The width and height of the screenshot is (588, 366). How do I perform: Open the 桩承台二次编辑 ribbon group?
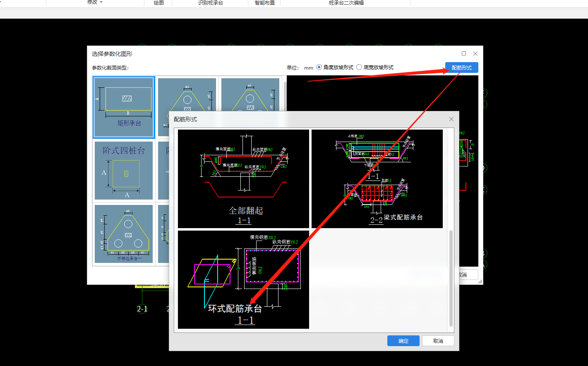point(346,3)
